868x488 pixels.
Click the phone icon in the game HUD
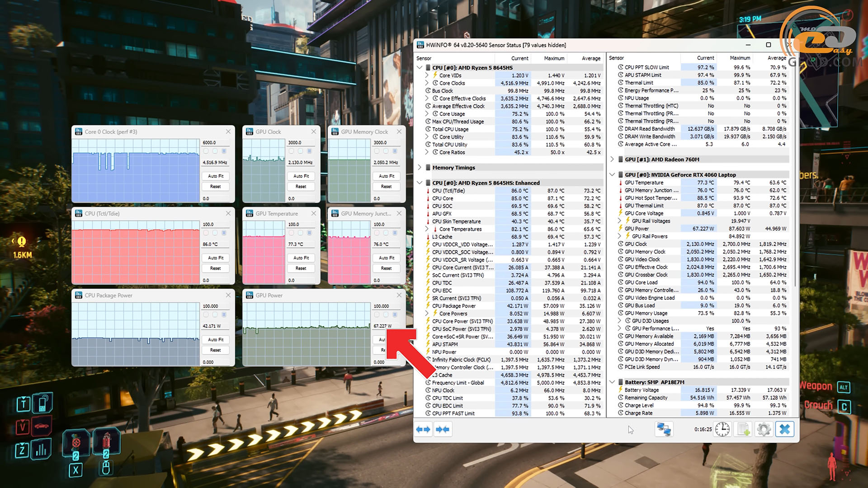42,403
